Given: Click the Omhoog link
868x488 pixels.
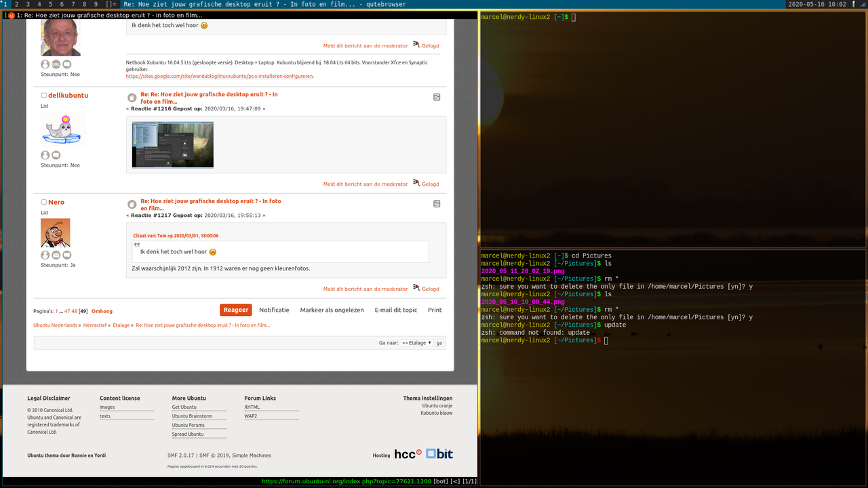Looking at the screenshot, I should tap(102, 311).
